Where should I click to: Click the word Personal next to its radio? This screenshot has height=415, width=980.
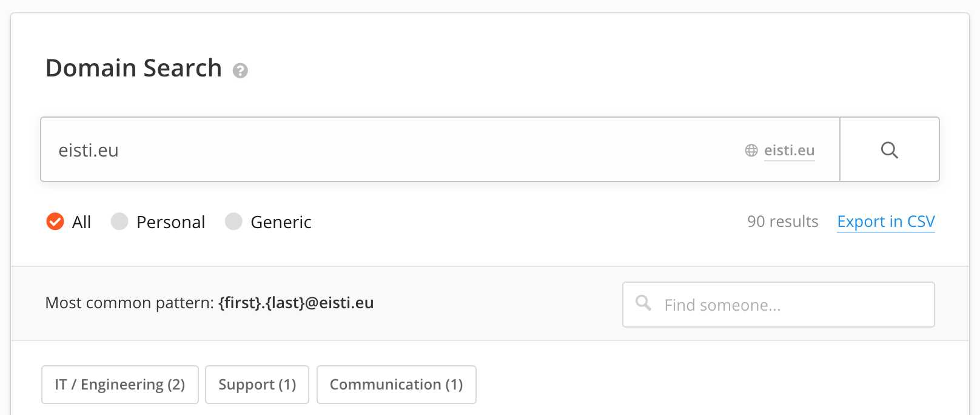click(x=170, y=222)
